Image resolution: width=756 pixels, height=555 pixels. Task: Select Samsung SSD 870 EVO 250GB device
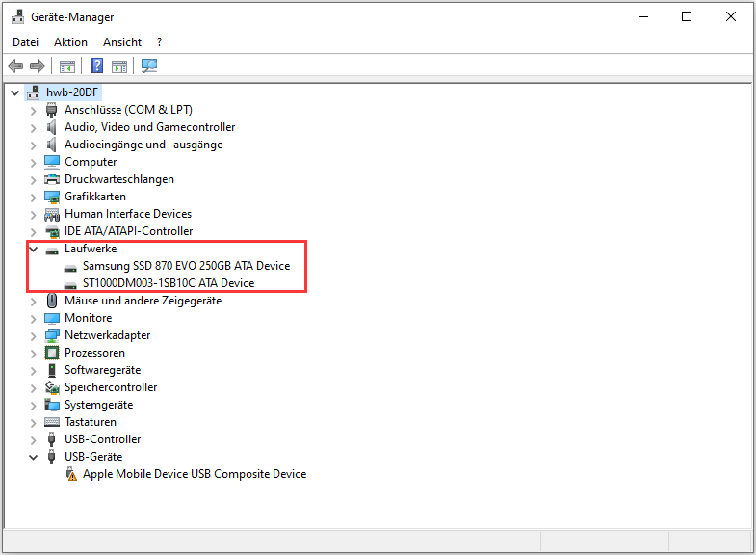coord(185,266)
